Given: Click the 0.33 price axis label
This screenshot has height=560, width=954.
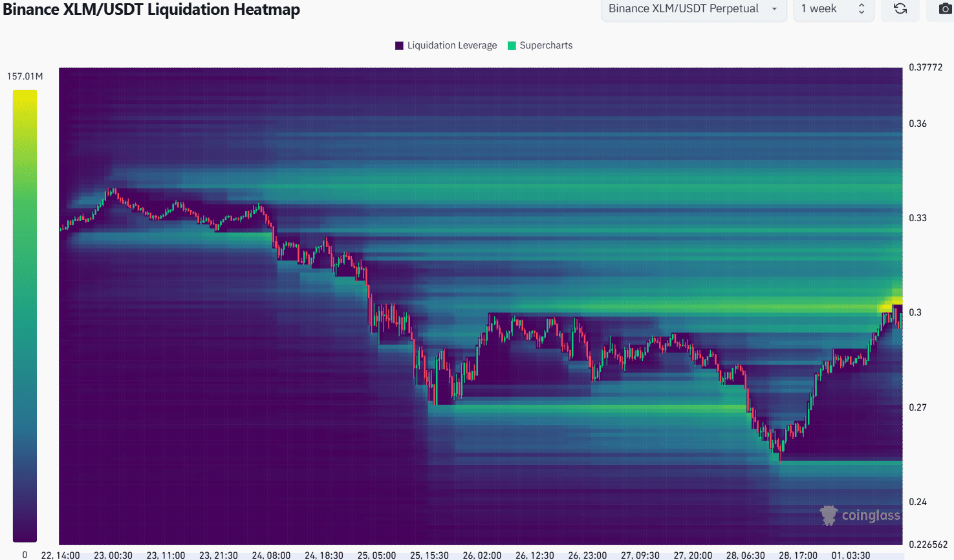Looking at the screenshot, I should click(918, 218).
